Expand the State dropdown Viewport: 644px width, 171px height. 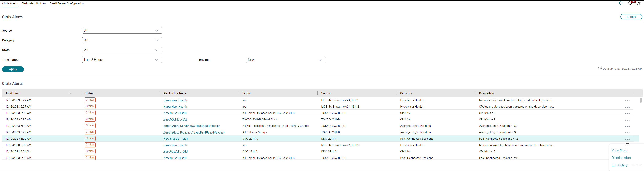pos(122,50)
